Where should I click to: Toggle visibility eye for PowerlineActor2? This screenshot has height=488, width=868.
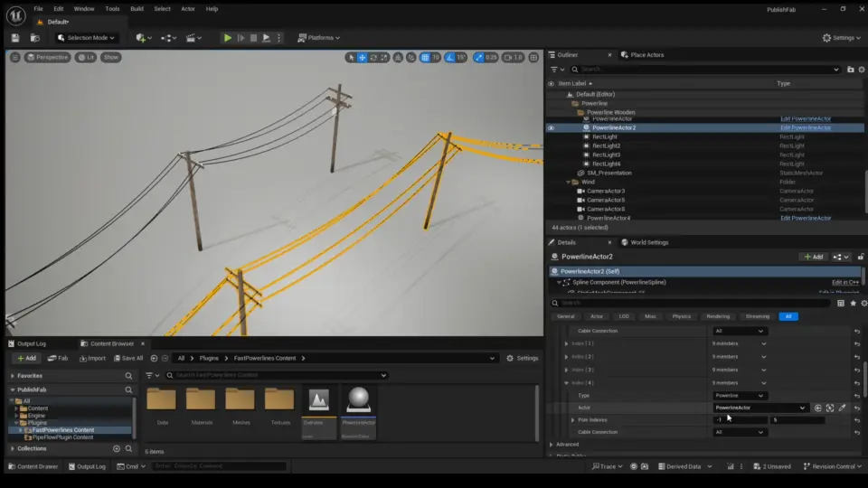point(551,127)
